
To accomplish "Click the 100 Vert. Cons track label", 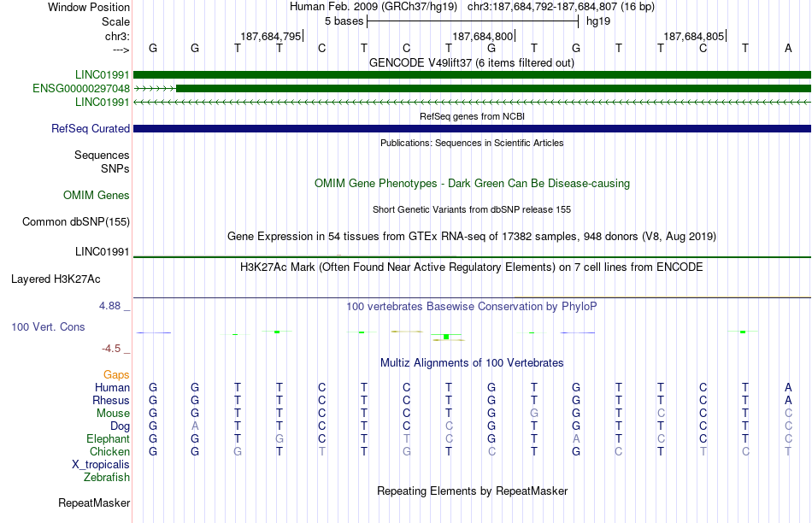I will coord(48,326).
